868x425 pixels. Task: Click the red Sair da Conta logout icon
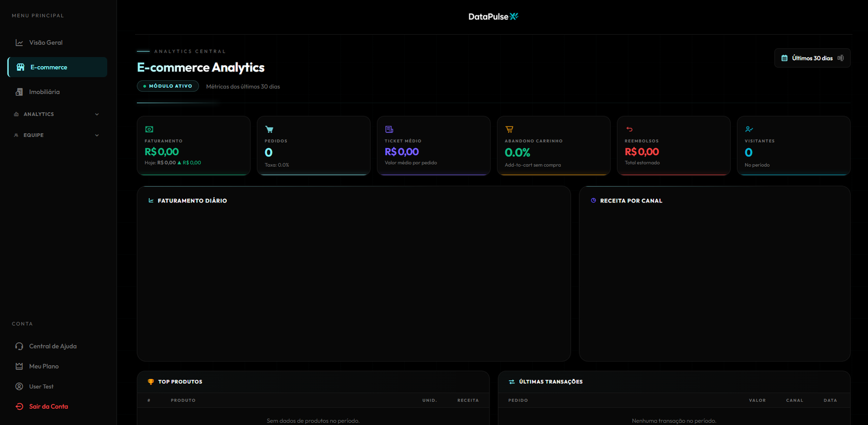point(20,407)
